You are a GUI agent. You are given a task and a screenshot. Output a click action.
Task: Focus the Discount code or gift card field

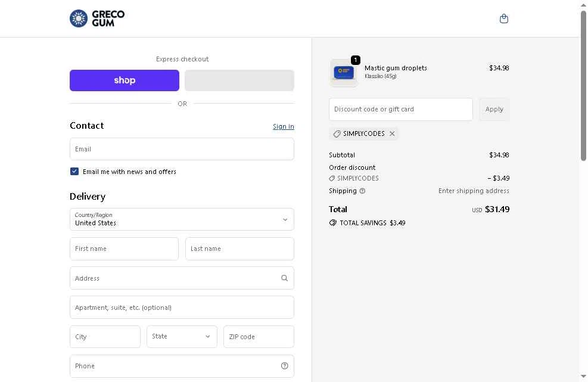tap(401, 109)
